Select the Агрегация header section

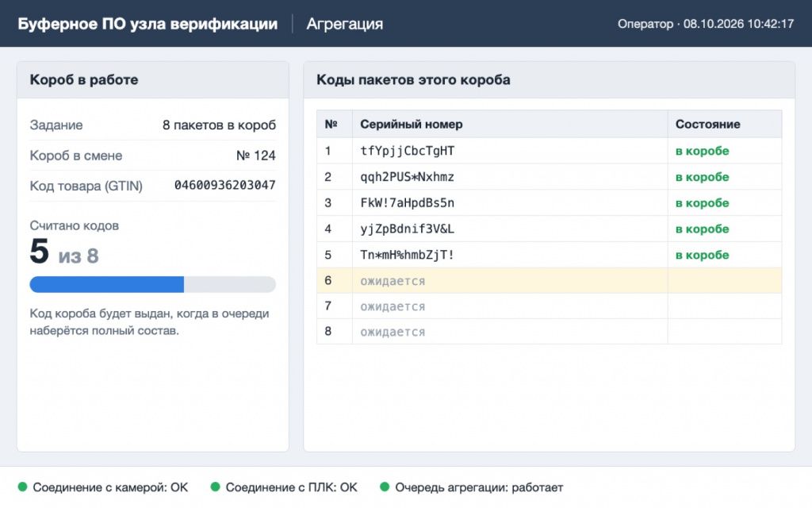point(344,24)
